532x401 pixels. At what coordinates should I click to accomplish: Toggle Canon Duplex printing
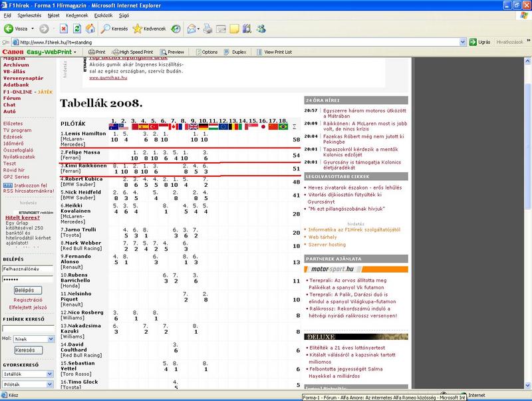(235, 52)
